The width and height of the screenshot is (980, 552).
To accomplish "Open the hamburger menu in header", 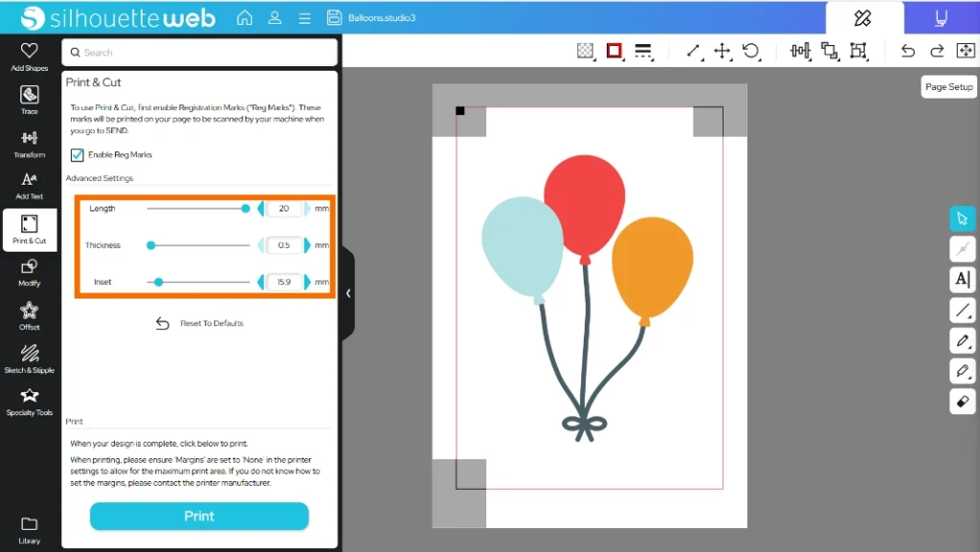I will pos(304,17).
